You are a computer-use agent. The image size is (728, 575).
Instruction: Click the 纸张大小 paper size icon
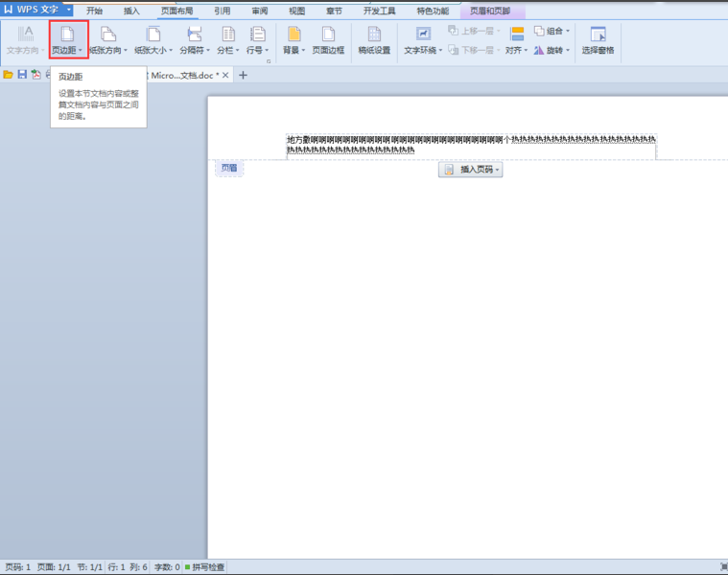click(153, 34)
